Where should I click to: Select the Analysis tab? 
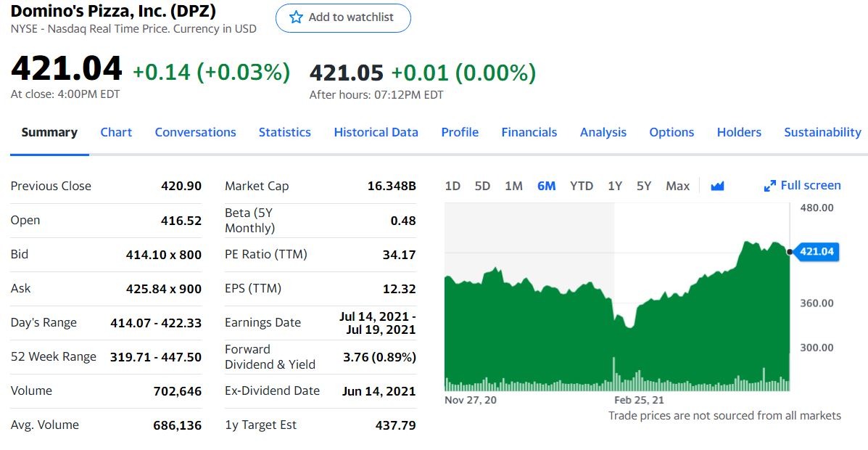(x=603, y=132)
